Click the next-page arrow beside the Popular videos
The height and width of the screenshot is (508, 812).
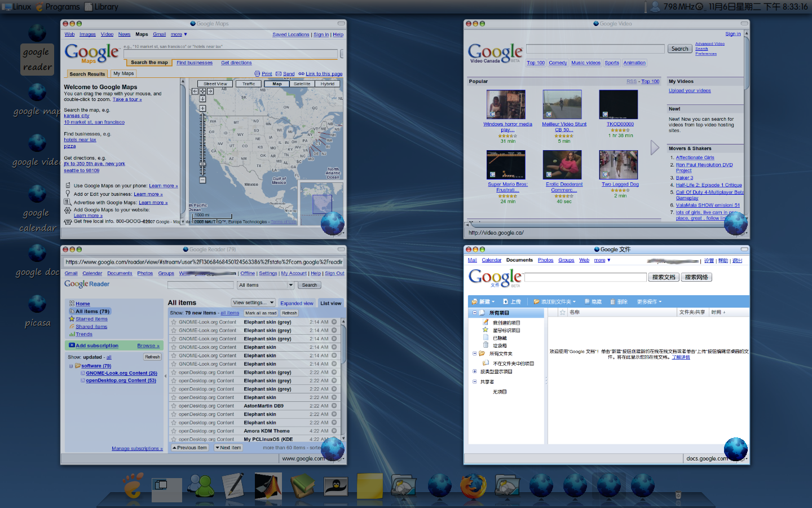point(655,148)
